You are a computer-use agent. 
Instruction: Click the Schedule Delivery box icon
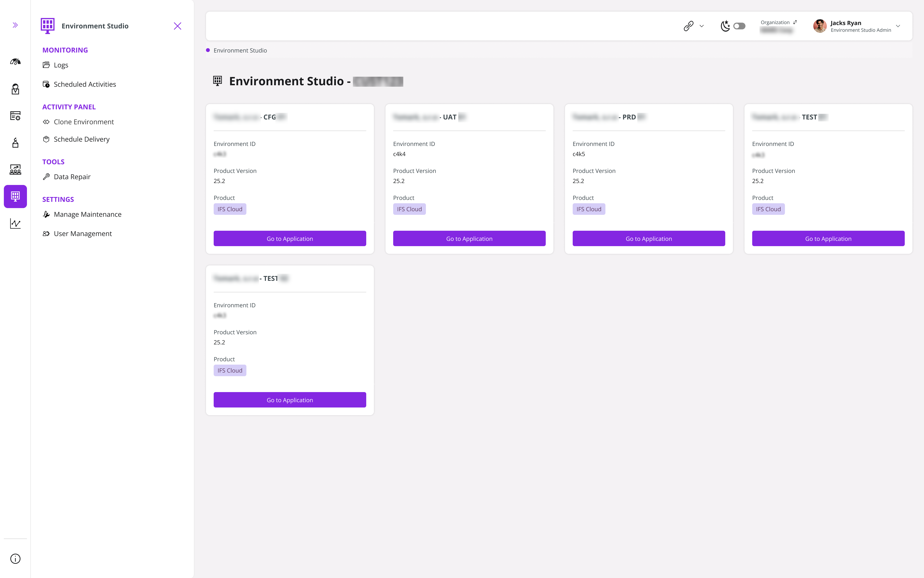coord(46,139)
